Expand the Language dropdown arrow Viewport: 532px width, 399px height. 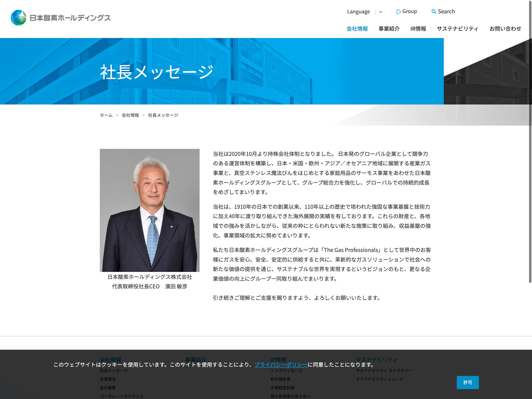coord(380,12)
